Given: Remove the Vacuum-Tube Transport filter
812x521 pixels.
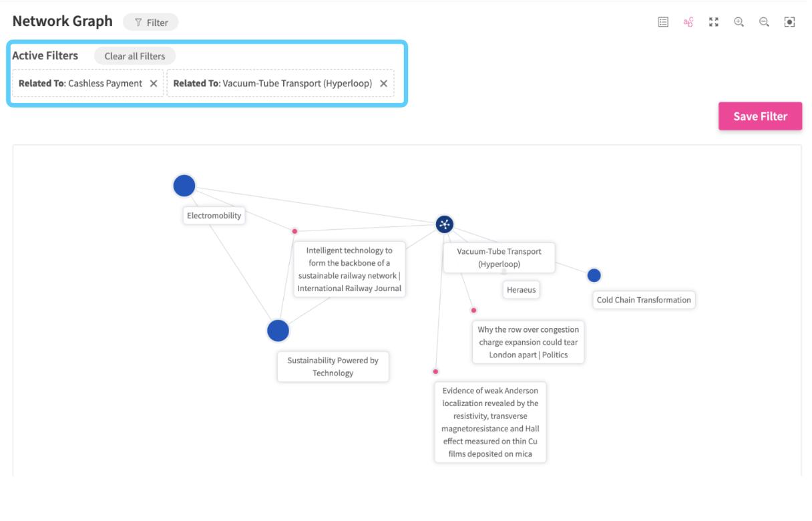Looking at the screenshot, I should (383, 83).
